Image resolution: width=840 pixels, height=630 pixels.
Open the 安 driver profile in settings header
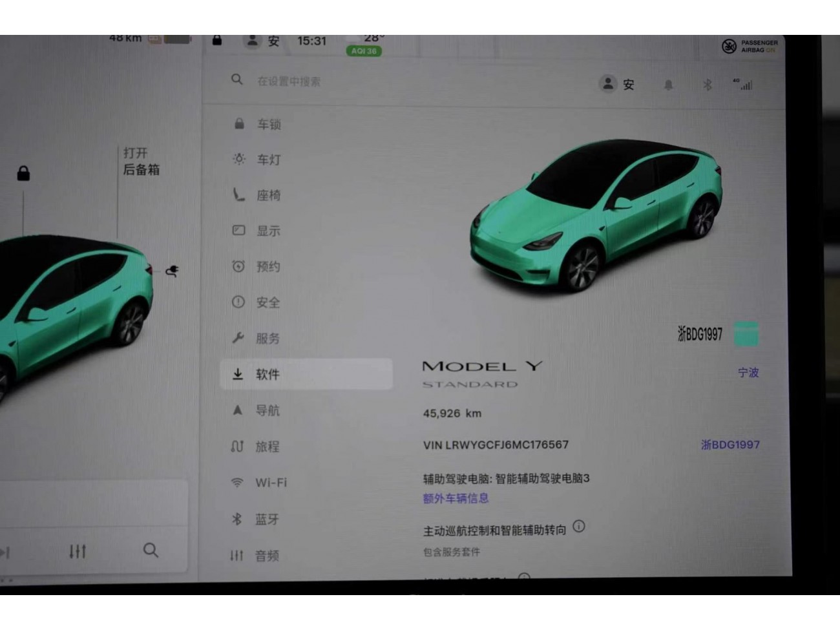click(x=618, y=84)
